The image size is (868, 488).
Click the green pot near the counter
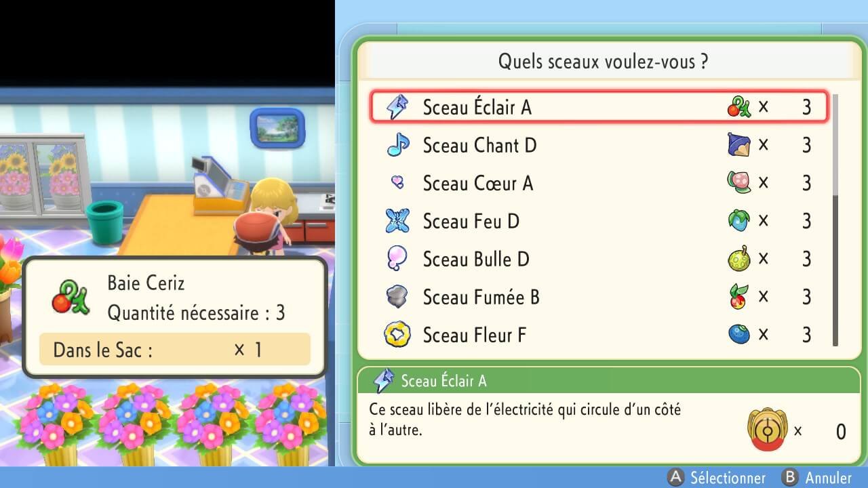pos(105,222)
